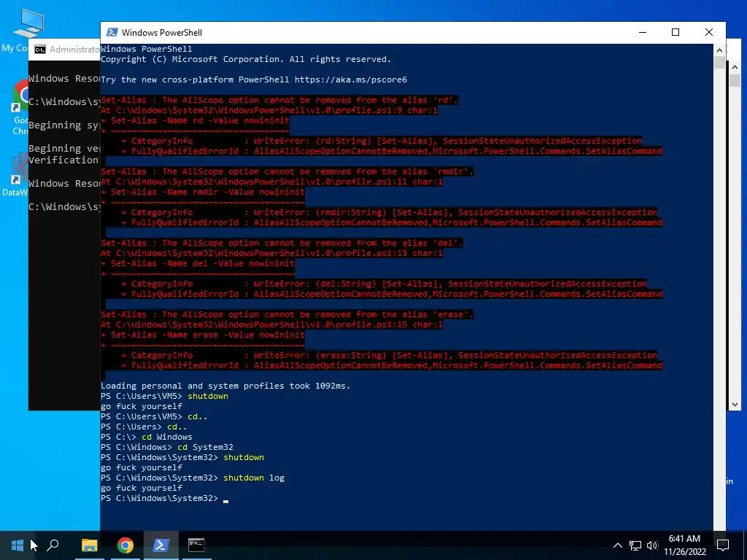The image size is (747, 560).
Task: Open File Explorer from the taskbar
Action: pos(89,545)
